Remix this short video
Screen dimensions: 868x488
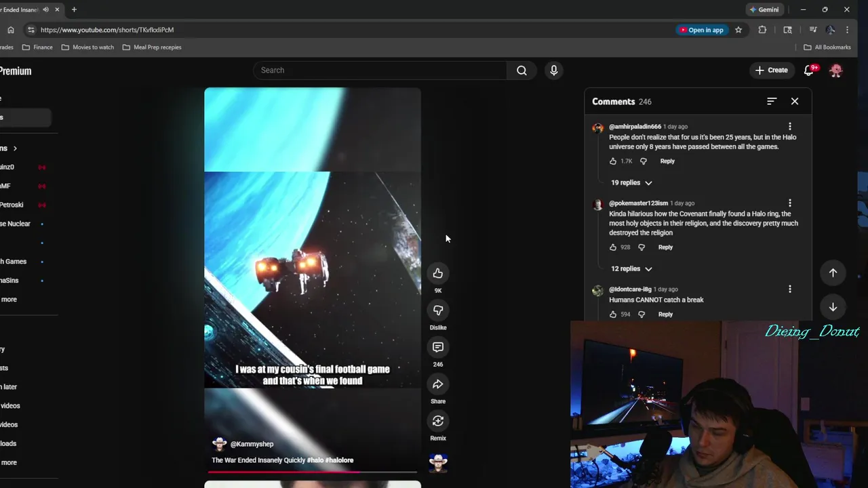click(x=438, y=421)
